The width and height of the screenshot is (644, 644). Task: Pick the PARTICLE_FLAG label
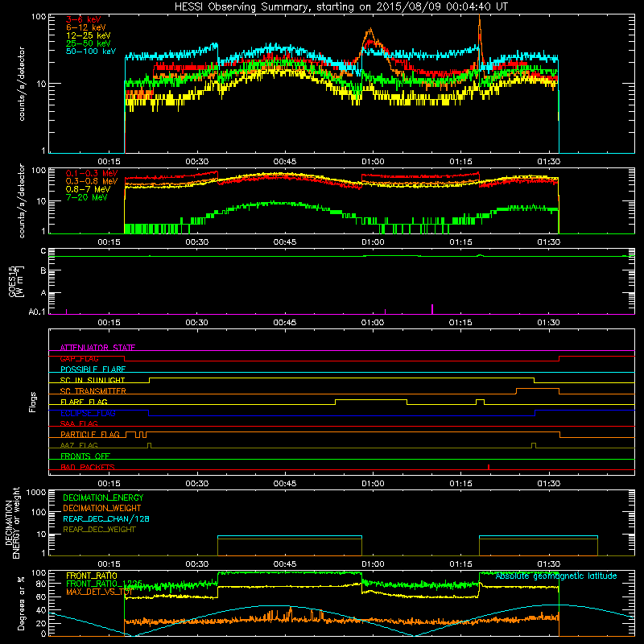[90, 434]
